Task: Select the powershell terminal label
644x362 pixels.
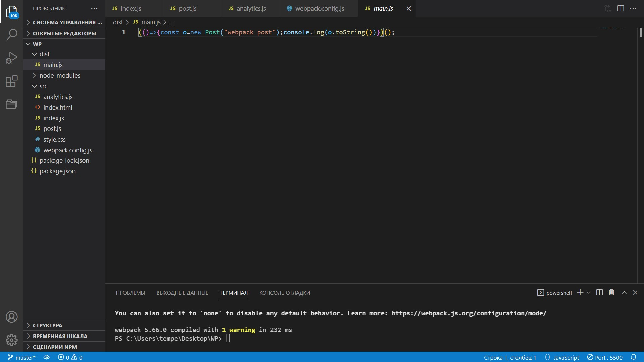Action: point(554,293)
